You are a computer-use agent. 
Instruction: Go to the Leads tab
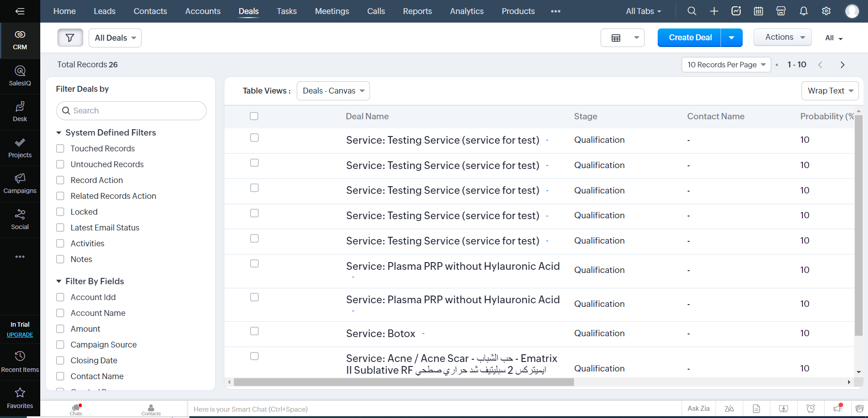pyautogui.click(x=104, y=11)
